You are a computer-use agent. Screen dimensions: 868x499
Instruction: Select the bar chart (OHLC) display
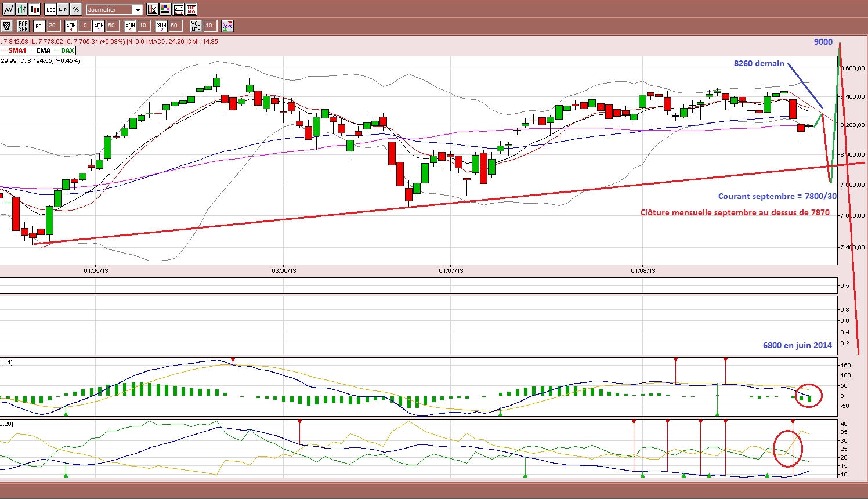point(21,9)
